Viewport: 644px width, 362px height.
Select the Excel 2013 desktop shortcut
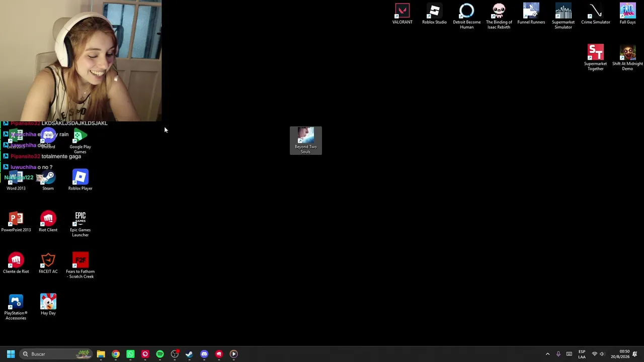[x=16, y=139]
